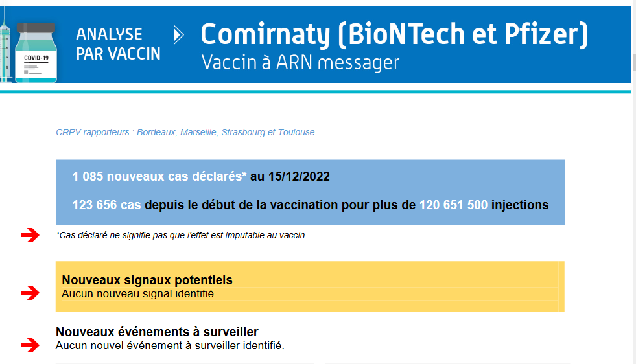636x364 pixels.
Task: Click the red arrow beside the Cas déclaré note
Action: 30,234
